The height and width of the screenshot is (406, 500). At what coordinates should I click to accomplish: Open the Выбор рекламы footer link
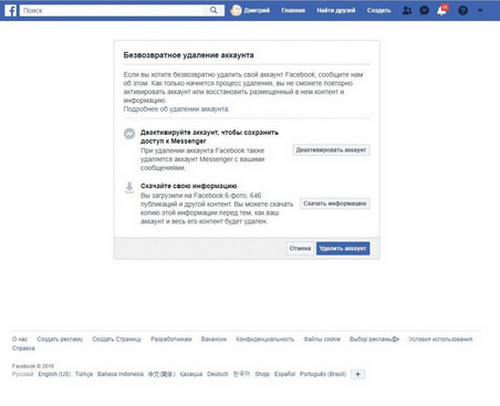click(371, 339)
